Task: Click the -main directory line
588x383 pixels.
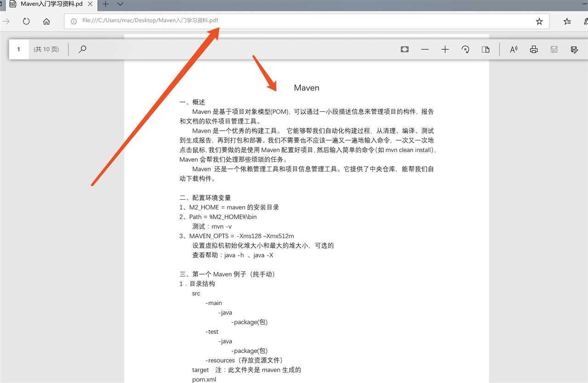Action: (214, 303)
